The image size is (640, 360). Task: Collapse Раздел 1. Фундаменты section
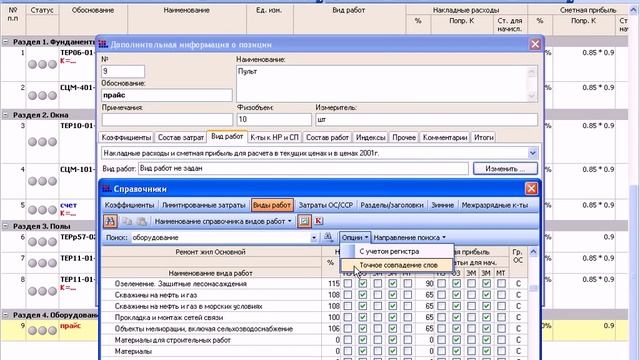[6, 42]
